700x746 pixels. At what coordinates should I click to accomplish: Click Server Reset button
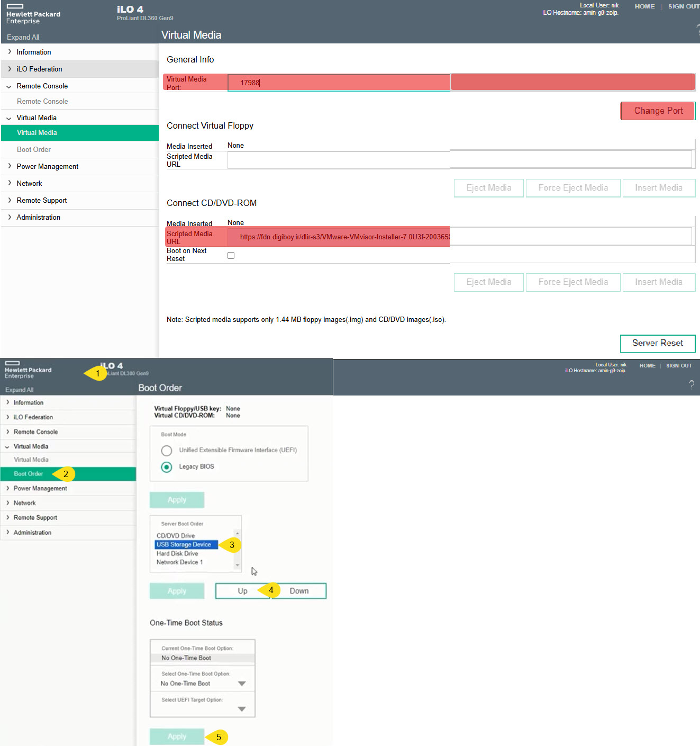pos(658,343)
